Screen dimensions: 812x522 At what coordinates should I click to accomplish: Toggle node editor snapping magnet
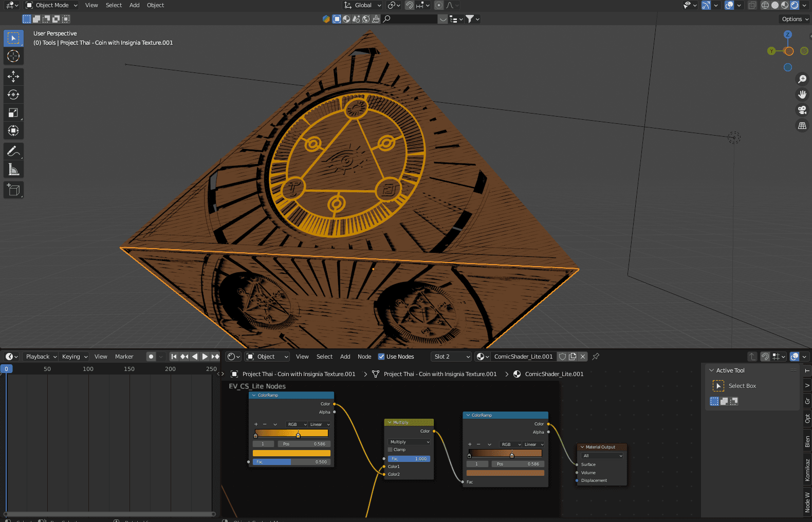[765, 357]
